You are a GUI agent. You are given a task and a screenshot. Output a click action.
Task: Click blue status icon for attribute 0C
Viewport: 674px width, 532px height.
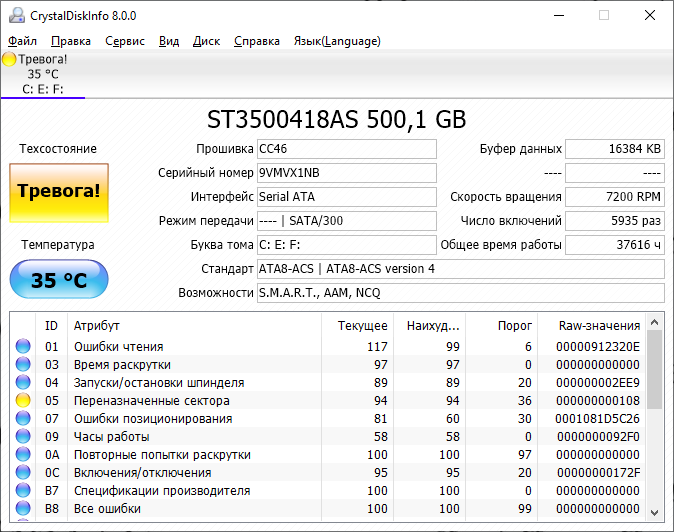pos(23,473)
